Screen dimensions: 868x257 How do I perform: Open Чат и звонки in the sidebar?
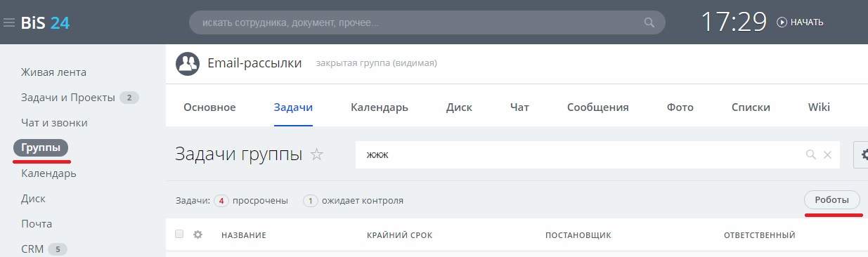coord(54,123)
